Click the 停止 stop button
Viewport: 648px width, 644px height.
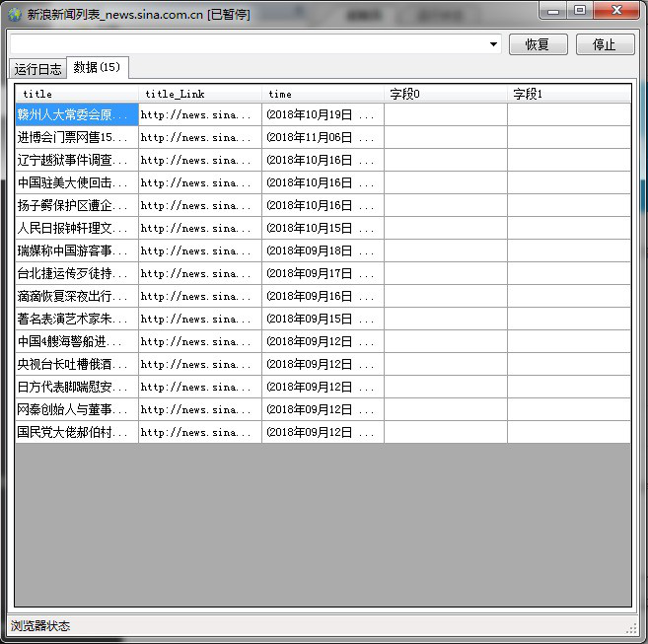(605, 44)
